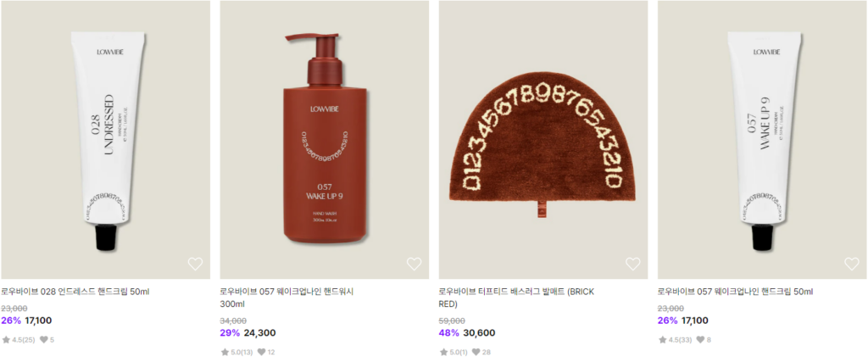
Task: Open link 로우바이브 057 웨이크업나인 핸드워시 300ml
Action: point(287,298)
